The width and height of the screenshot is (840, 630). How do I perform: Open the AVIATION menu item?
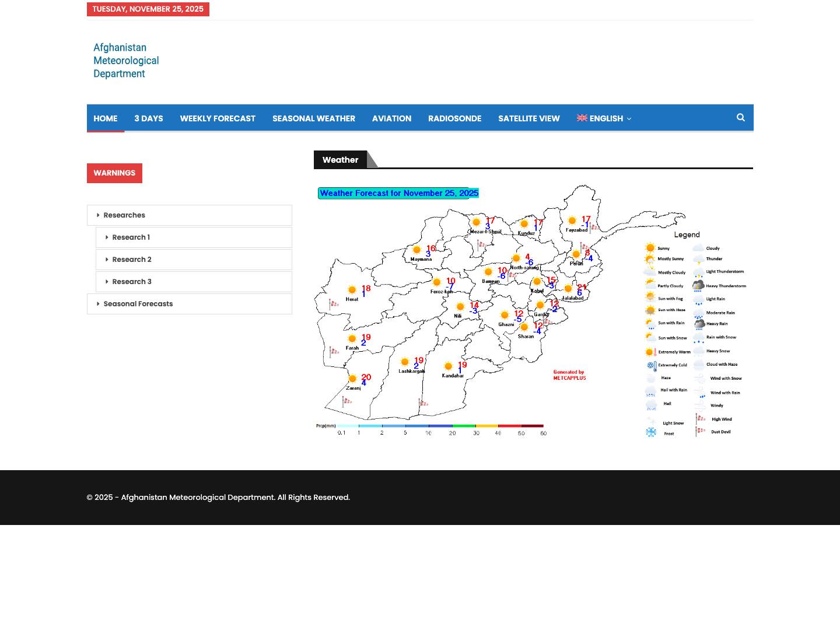point(391,118)
